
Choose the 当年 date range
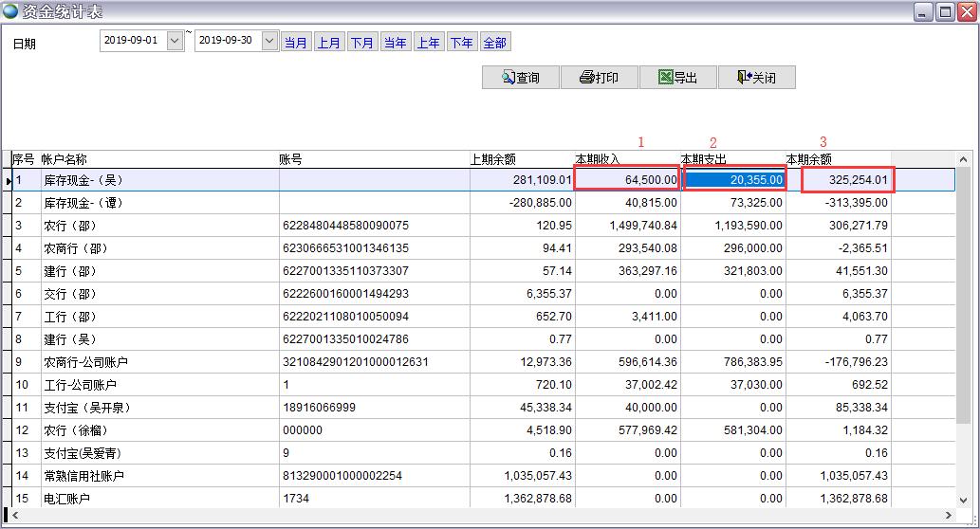396,43
